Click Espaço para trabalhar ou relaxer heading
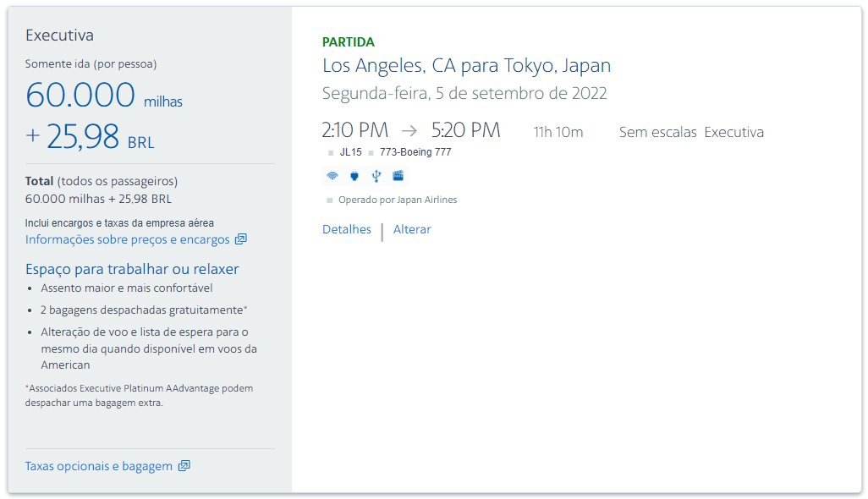This screenshot has width=868, height=499. 132,270
